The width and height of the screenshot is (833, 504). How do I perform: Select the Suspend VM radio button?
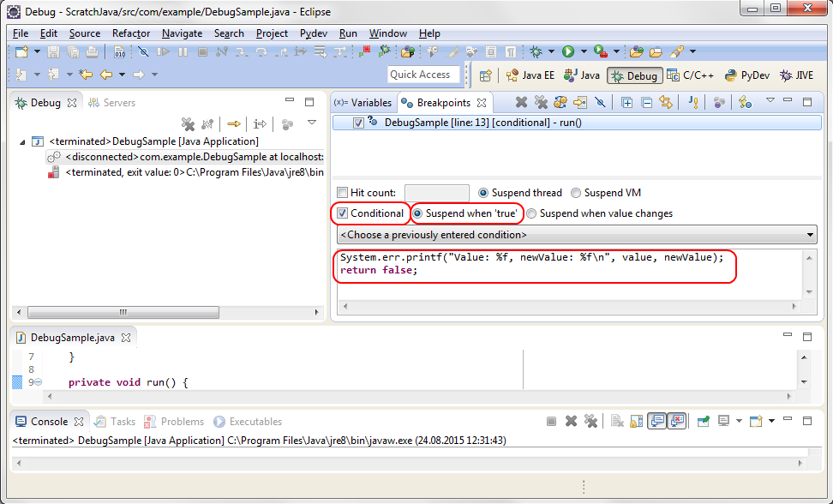tap(576, 193)
